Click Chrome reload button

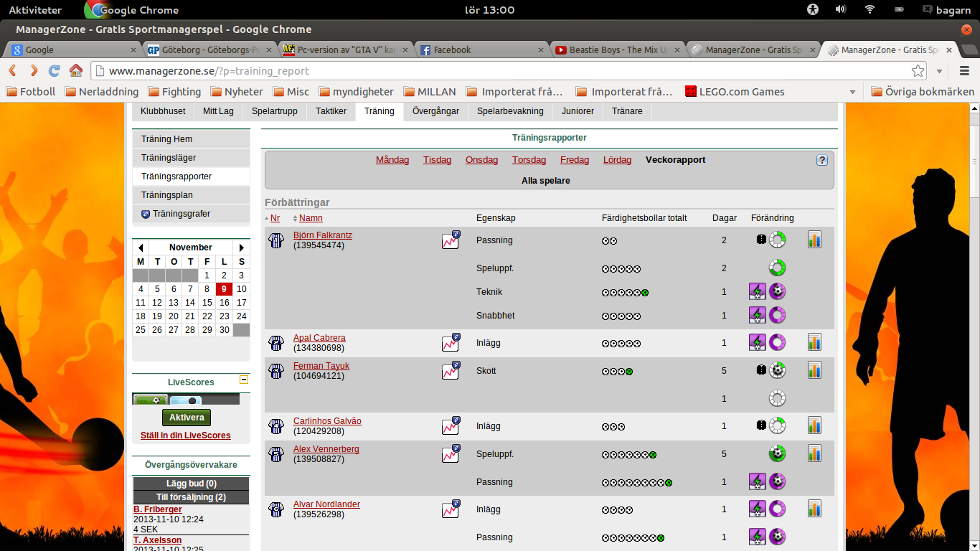55,70
